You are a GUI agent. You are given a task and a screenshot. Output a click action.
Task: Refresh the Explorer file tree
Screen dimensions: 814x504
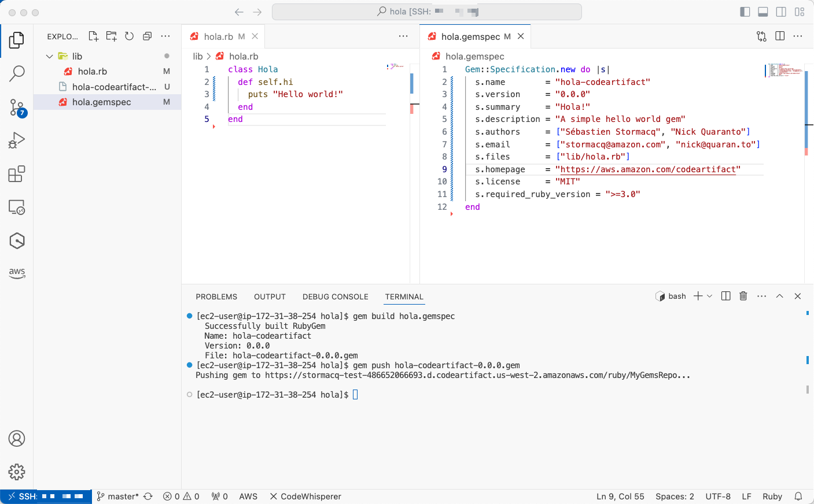pos(128,36)
